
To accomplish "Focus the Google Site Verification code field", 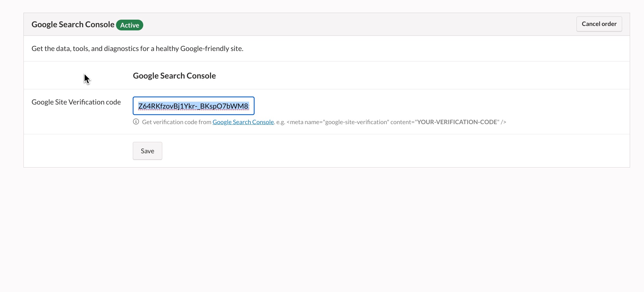I will click(x=194, y=106).
